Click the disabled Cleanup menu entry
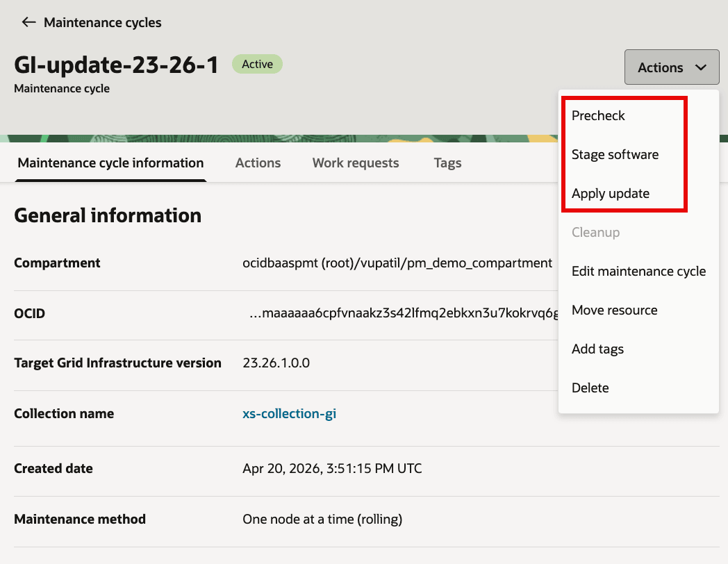 tap(595, 232)
